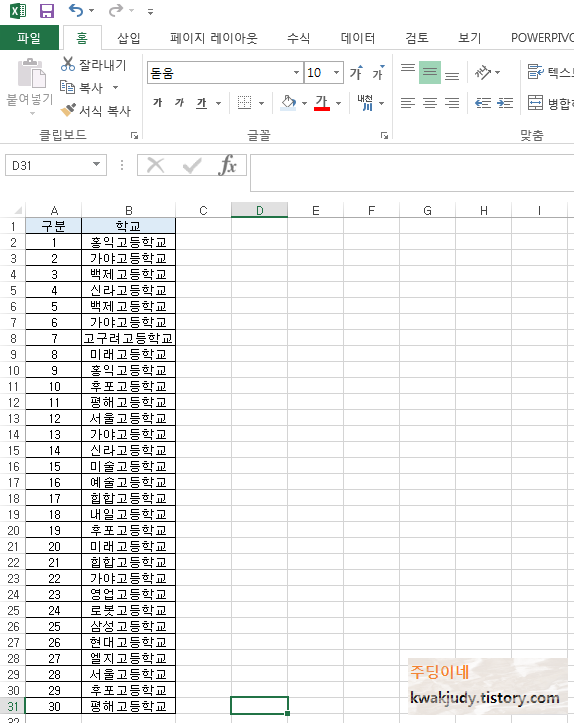This screenshot has width=575, height=723.
Task: Open the 파일 tab
Action: point(29,38)
